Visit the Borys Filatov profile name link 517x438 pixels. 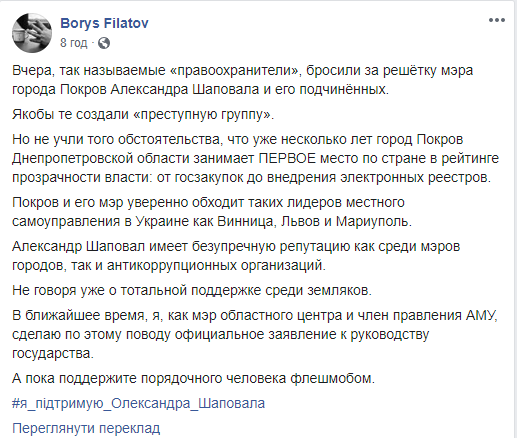104,23
